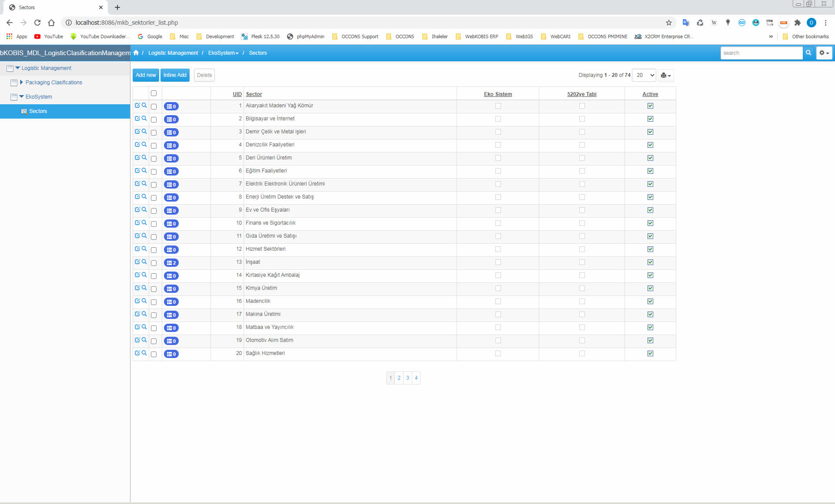Click the bookmark star in address bar
Screen dimensions: 835x504
[669, 23]
